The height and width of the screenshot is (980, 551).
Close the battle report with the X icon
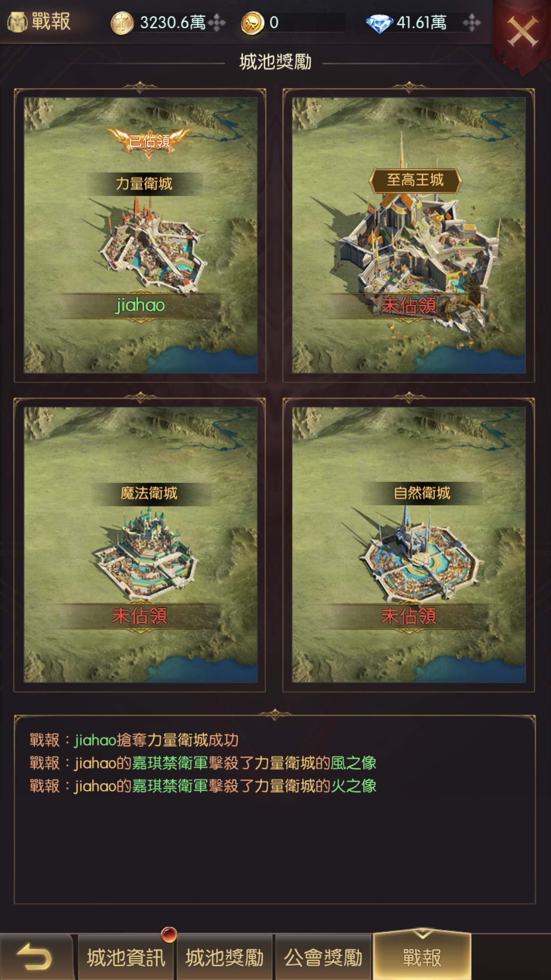523,31
